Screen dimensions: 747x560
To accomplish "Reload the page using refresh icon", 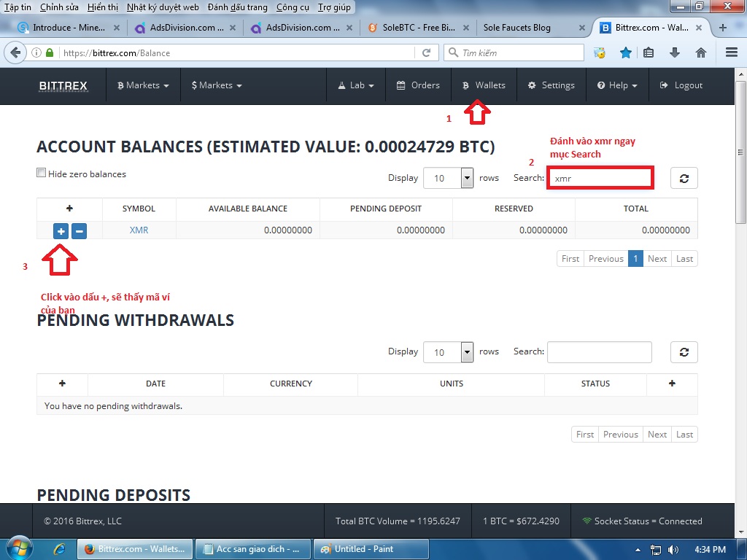I will coord(426,52).
